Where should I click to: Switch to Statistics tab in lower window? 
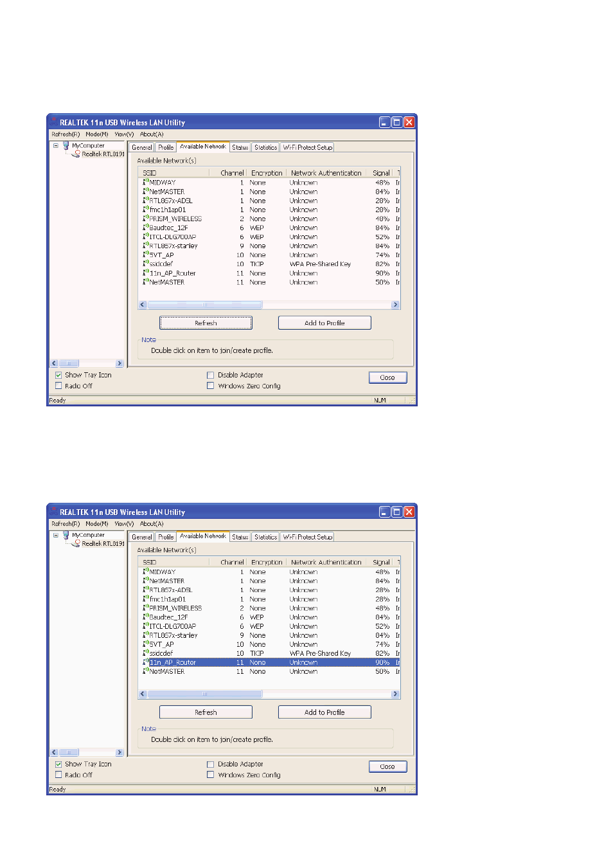click(x=266, y=537)
